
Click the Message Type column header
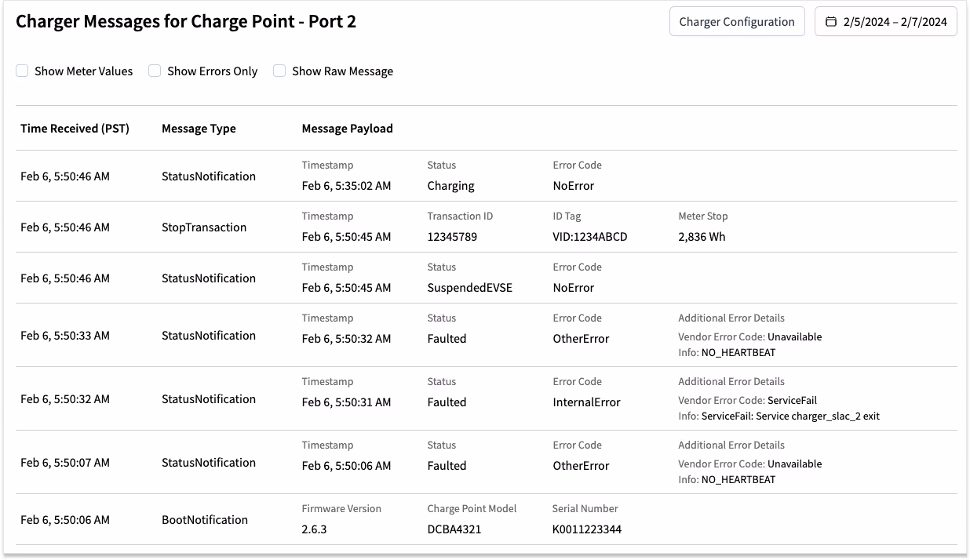[x=199, y=128]
